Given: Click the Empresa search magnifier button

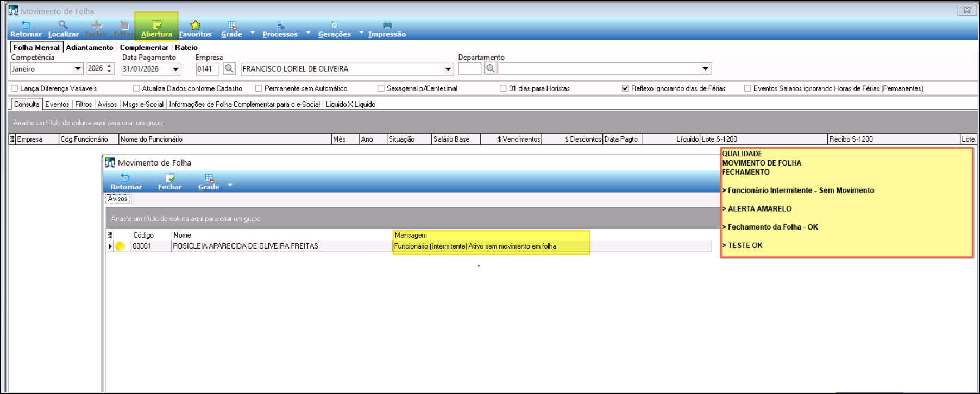Looking at the screenshot, I should point(229,69).
